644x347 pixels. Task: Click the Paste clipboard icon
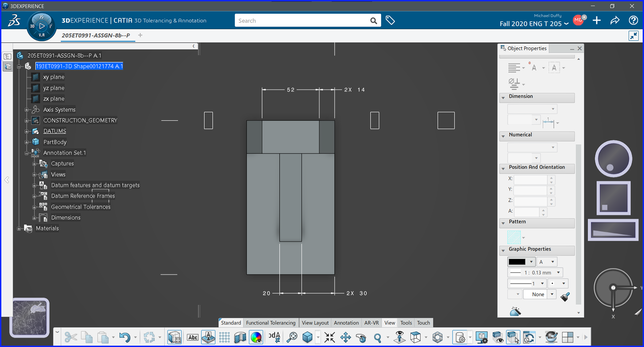(103, 337)
